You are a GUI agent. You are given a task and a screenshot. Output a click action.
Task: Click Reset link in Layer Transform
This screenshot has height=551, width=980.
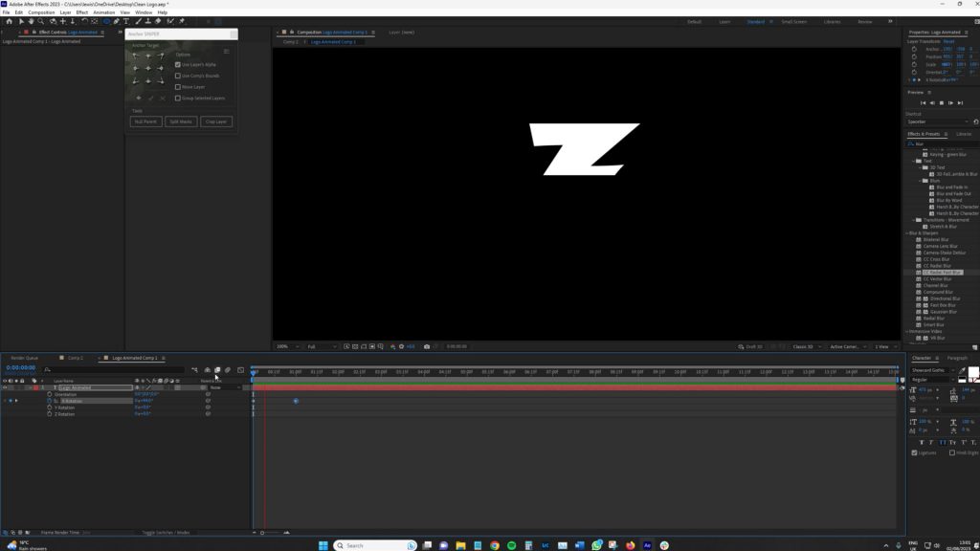pyautogui.click(x=948, y=41)
